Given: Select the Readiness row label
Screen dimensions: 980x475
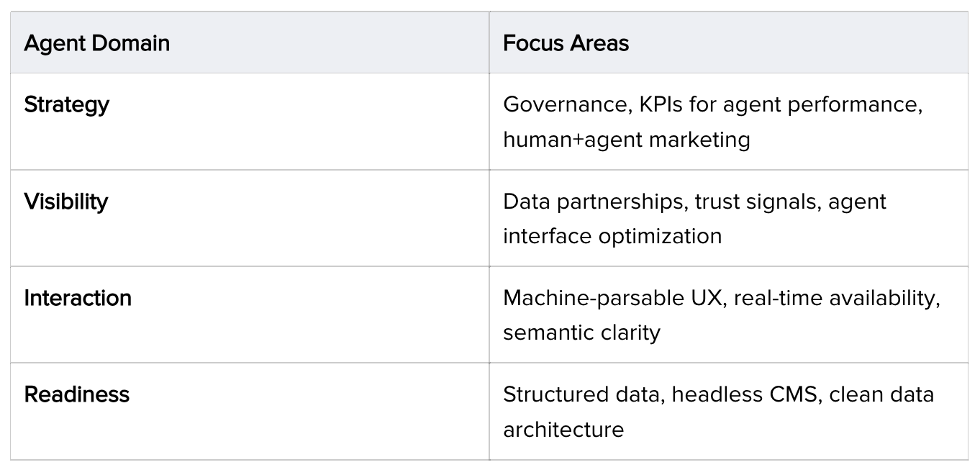Looking at the screenshot, I should pos(77,394).
